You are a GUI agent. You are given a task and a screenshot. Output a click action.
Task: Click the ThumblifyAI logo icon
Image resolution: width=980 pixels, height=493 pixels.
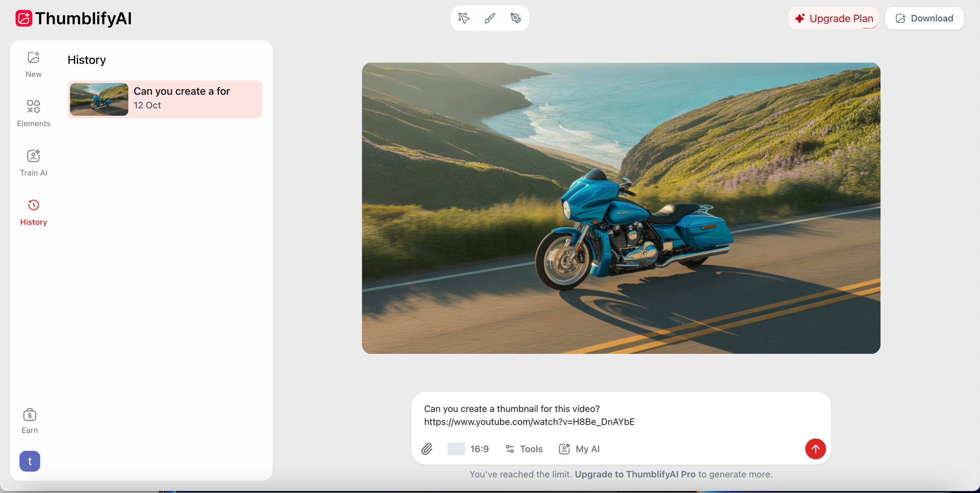24,18
